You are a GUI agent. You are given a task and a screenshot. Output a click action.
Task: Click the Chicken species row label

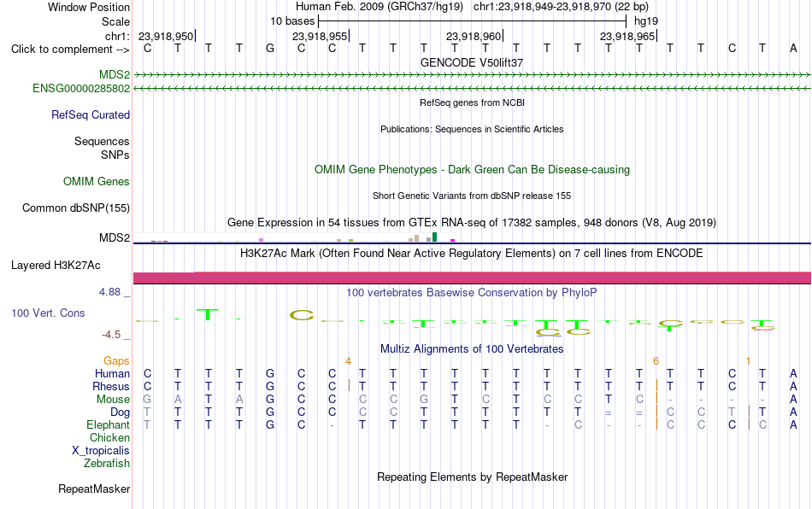click(x=109, y=437)
